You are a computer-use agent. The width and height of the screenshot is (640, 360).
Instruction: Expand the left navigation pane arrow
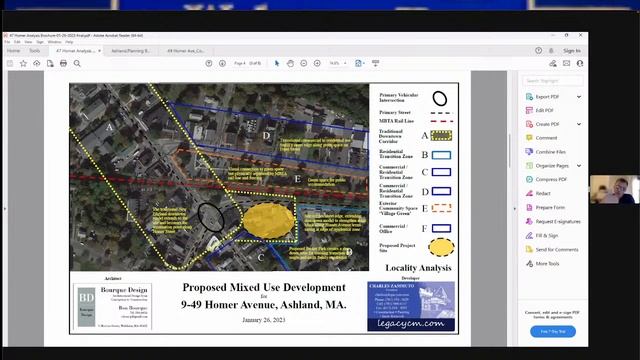[x=5, y=209]
